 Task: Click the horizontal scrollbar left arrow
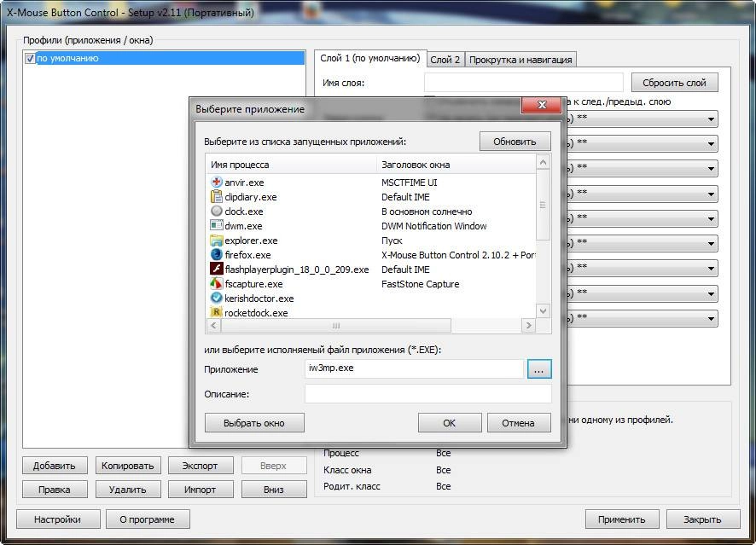click(x=213, y=326)
